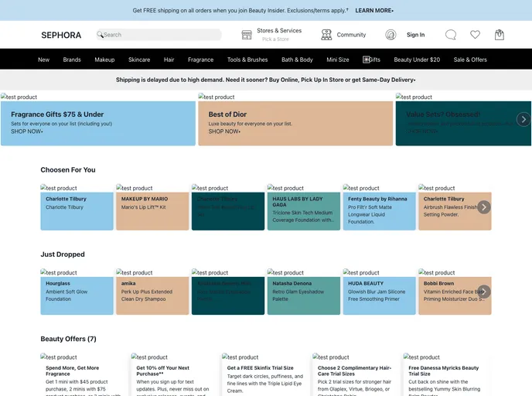532x396 pixels.
Task: Open the chat message bubble icon
Action: coord(451,35)
